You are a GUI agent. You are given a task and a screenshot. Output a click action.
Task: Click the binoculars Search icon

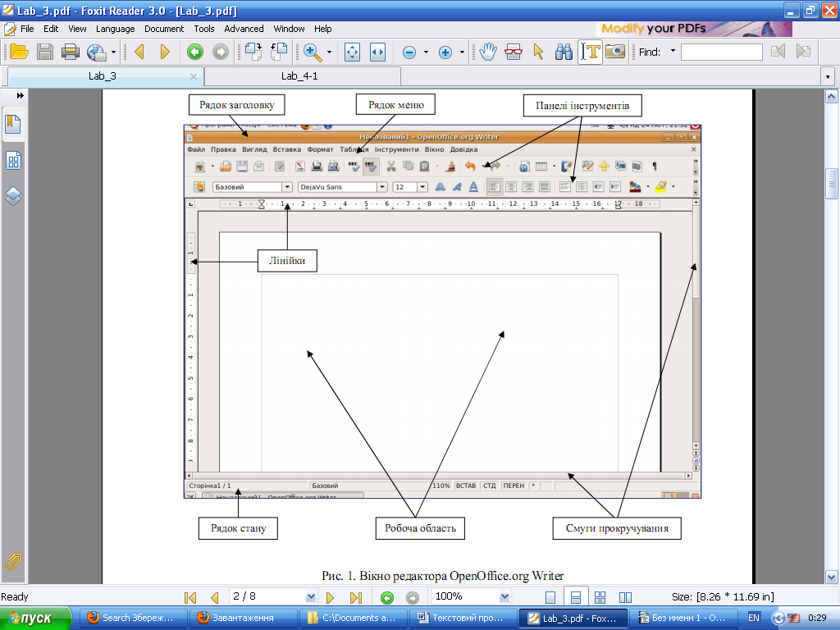pyautogui.click(x=564, y=52)
